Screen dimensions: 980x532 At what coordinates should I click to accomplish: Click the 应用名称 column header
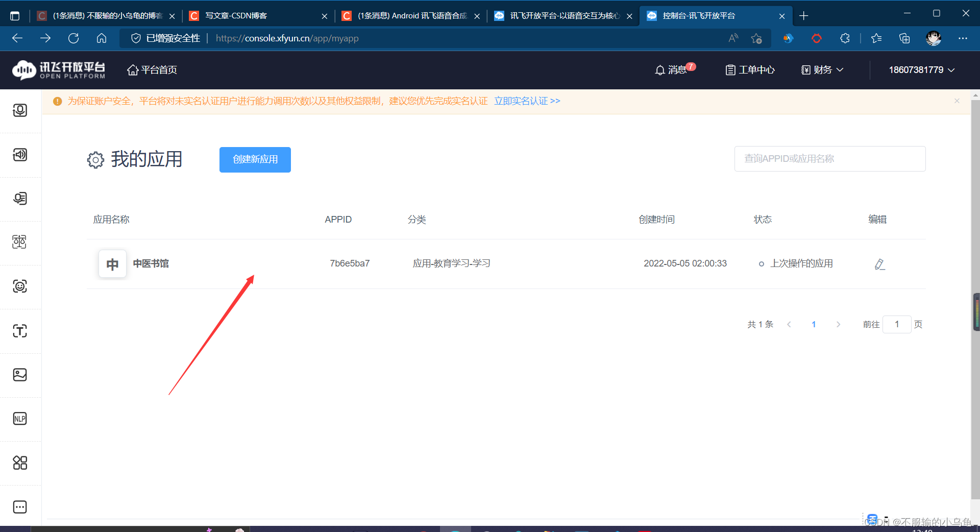111,220
